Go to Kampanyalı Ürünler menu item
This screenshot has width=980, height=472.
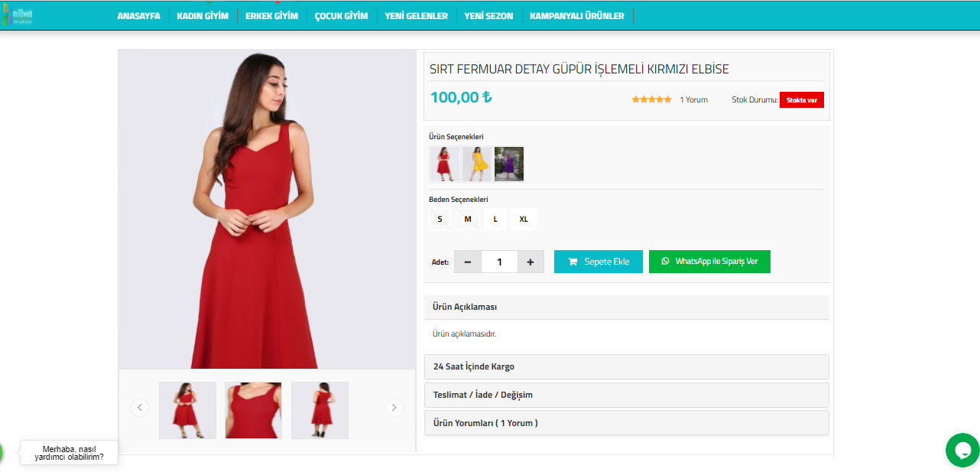(x=576, y=15)
